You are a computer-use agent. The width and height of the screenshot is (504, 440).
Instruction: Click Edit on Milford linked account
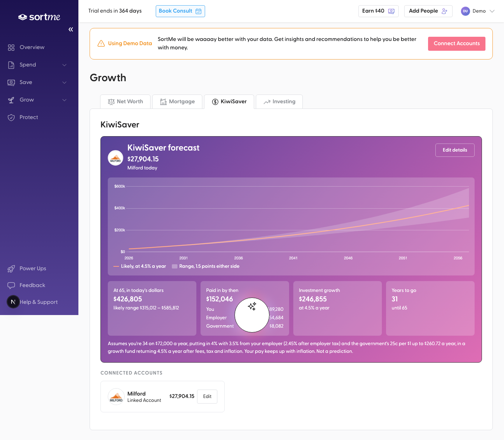207,397
